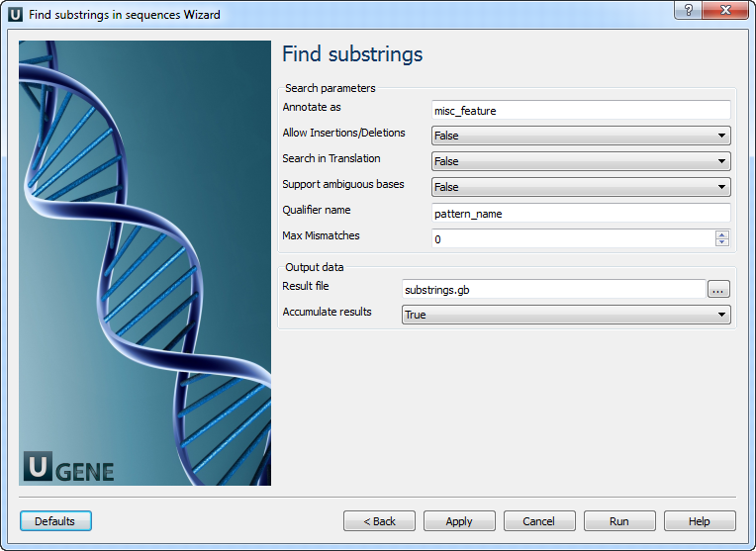The width and height of the screenshot is (756, 551).
Task: Click the 'Annotate as' label
Action: [312, 107]
